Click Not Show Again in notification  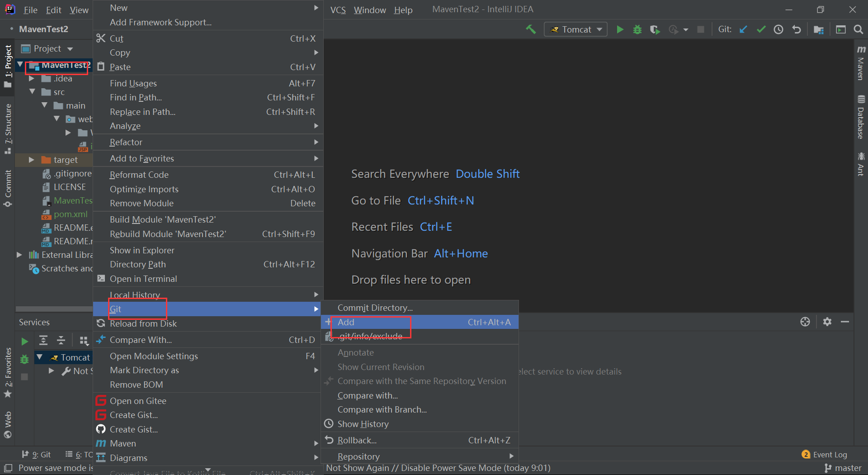358,468
